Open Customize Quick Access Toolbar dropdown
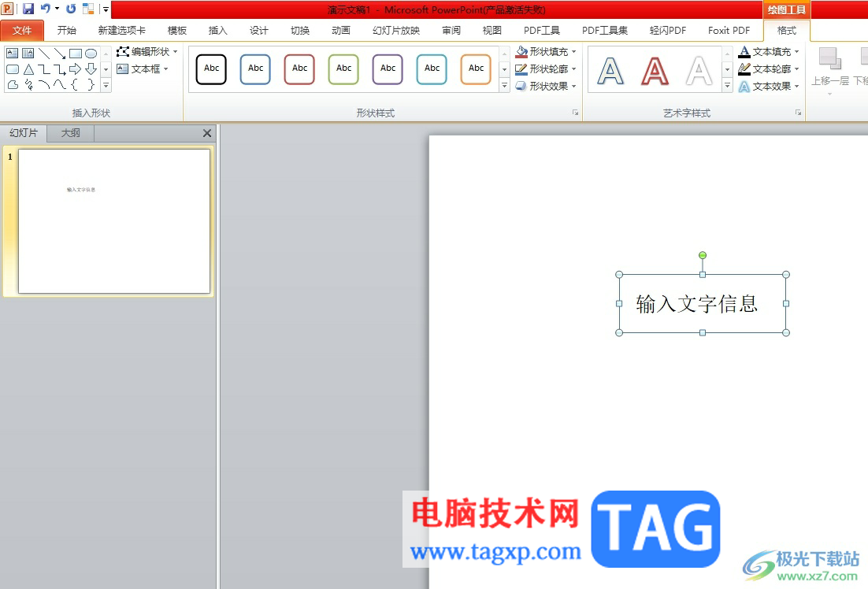 106,9
